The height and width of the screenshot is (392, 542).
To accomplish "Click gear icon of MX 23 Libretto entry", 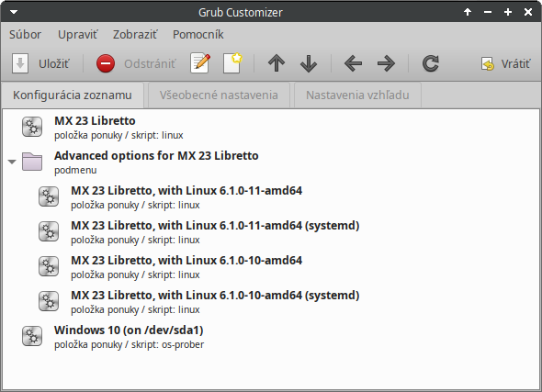I will (x=32, y=127).
